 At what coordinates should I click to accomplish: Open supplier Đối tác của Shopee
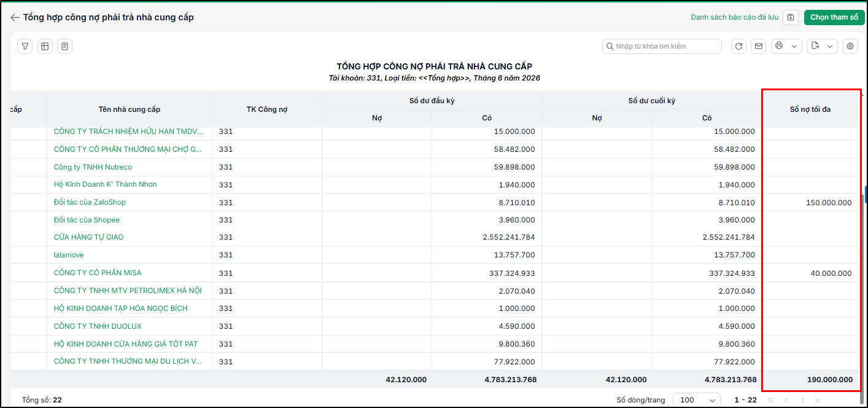[87, 220]
